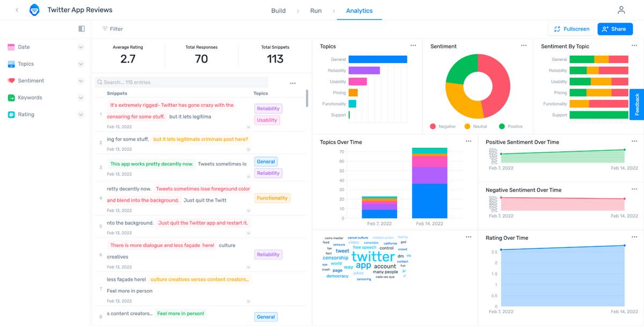Toggle Neutral legend in Sentiment chart
Screen dimensions: 644x326
coord(475,127)
